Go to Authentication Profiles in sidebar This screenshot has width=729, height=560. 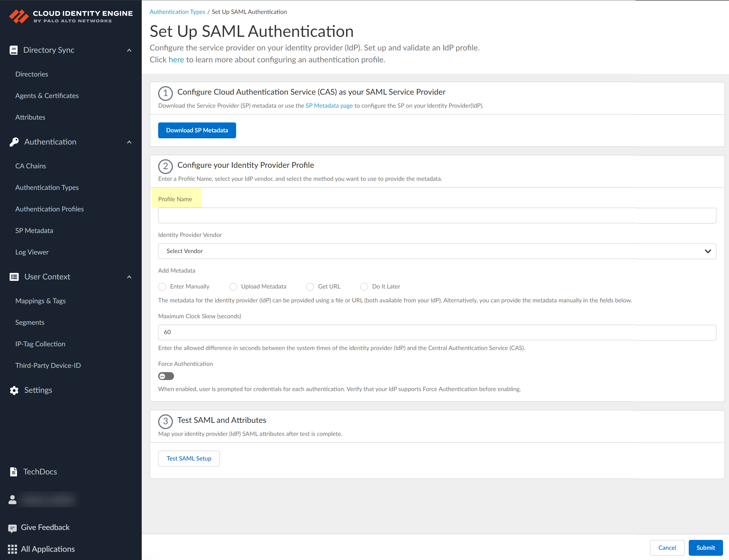click(x=49, y=209)
